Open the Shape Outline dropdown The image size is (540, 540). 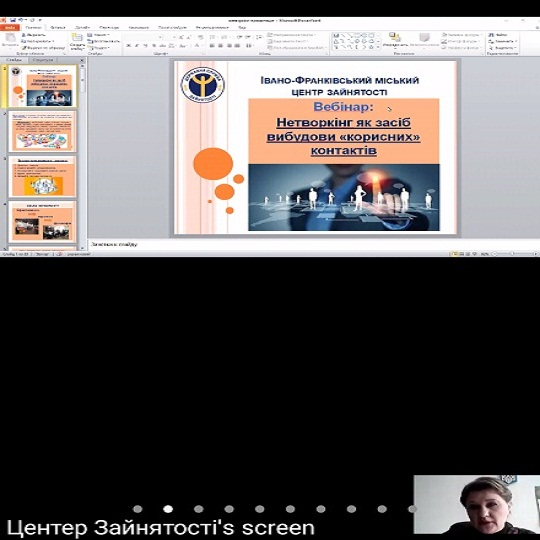461,41
